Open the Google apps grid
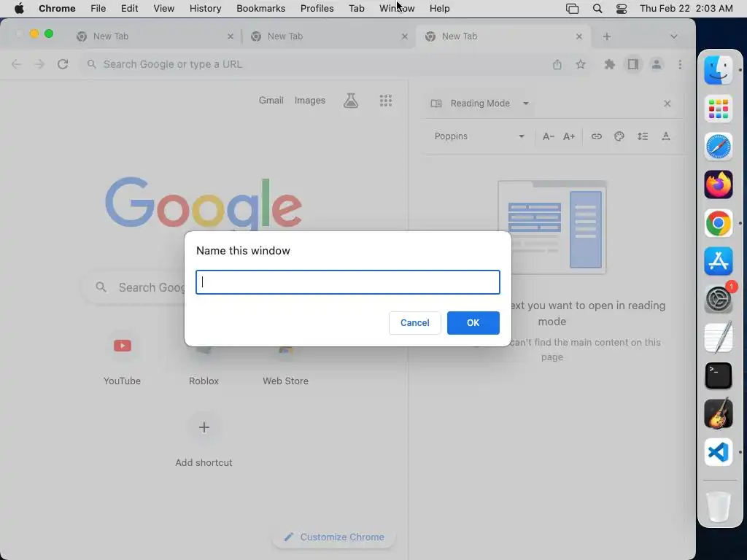Image resolution: width=747 pixels, height=560 pixels. (385, 101)
